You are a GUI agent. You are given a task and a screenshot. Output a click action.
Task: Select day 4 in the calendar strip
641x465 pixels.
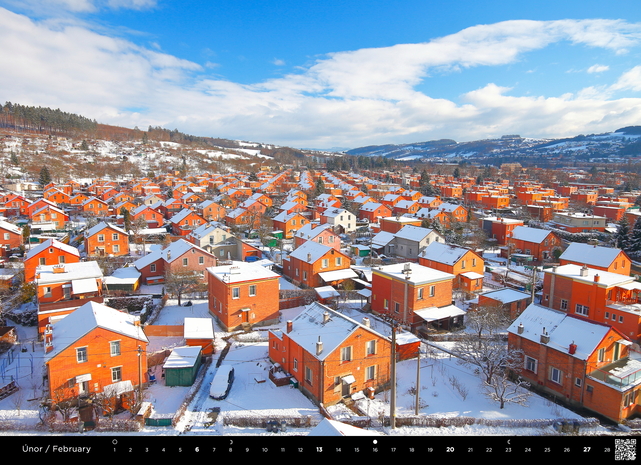pyautogui.click(x=164, y=450)
